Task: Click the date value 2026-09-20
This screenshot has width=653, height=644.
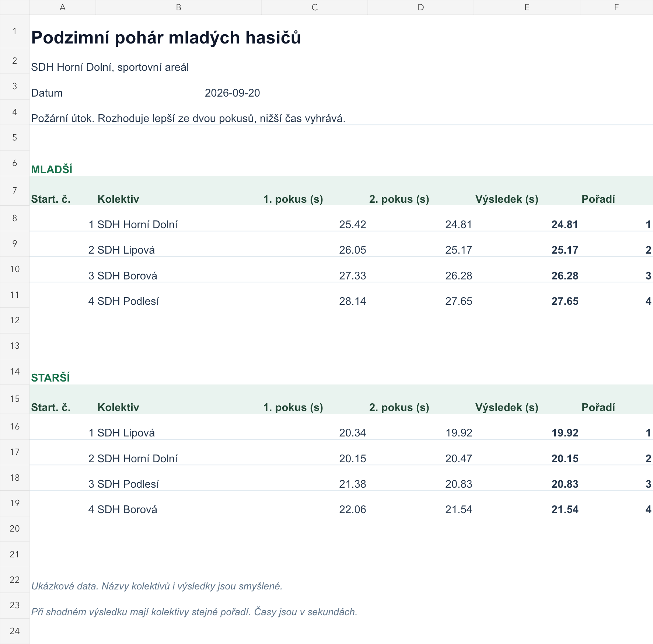Action: (233, 93)
